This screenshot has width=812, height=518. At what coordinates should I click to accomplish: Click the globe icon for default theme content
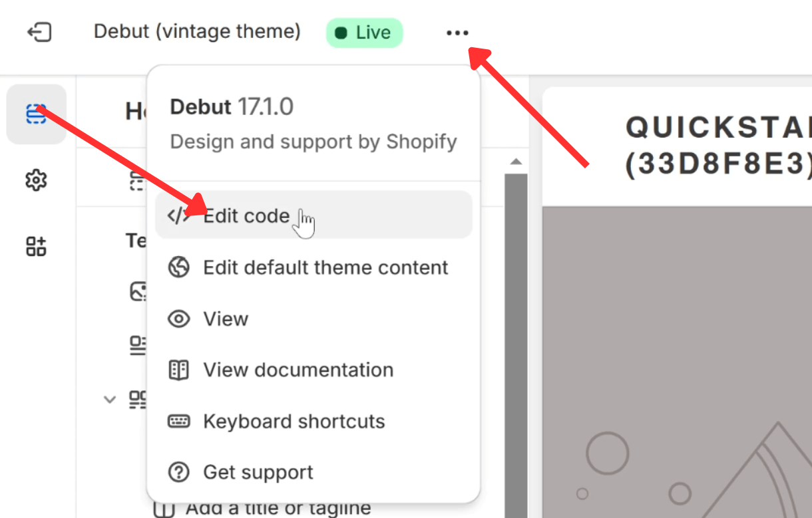pyautogui.click(x=178, y=267)
